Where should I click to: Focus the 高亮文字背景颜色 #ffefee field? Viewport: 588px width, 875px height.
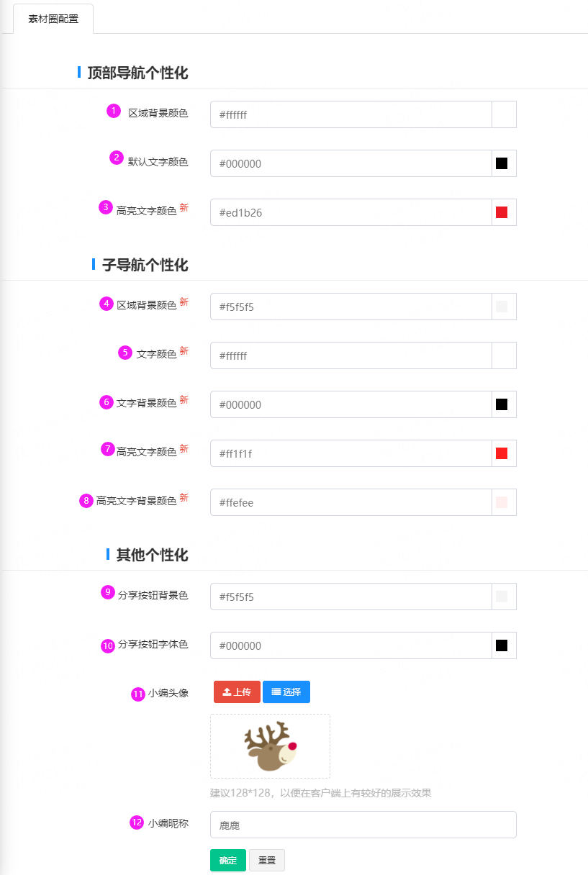pos(351,502)
